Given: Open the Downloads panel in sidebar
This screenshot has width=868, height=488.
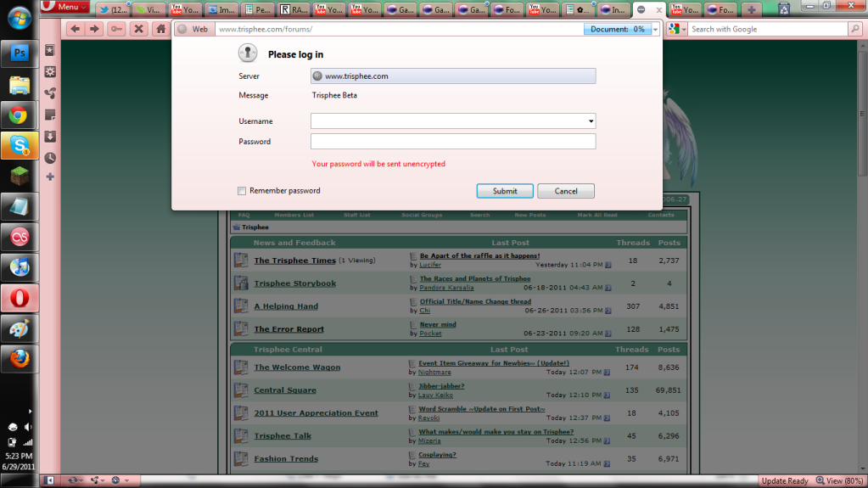Looking at the screenshot, I should tap(50, 137).
